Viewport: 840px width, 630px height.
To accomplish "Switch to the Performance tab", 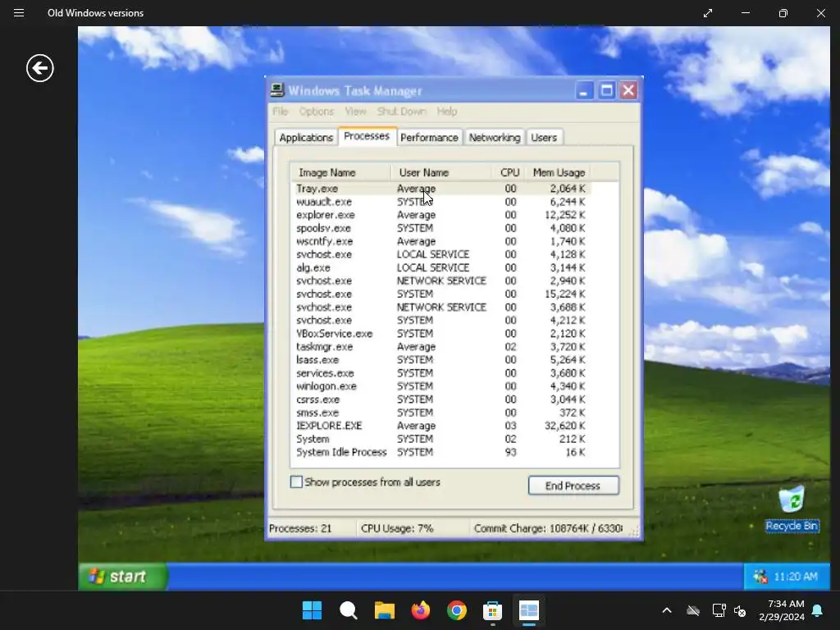I will pyautogui.click(x=429, y=138).
